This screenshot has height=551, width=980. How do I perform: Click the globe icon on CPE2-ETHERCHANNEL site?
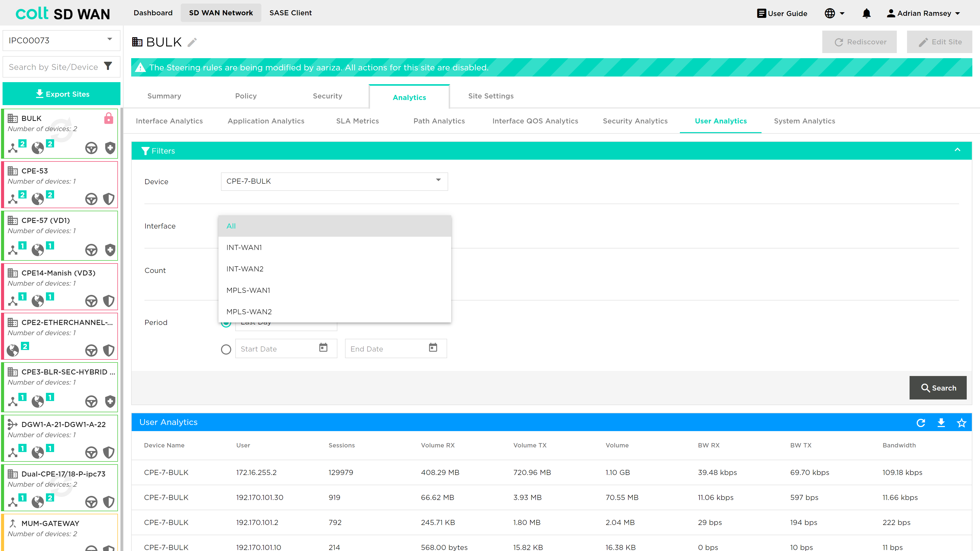13,350
